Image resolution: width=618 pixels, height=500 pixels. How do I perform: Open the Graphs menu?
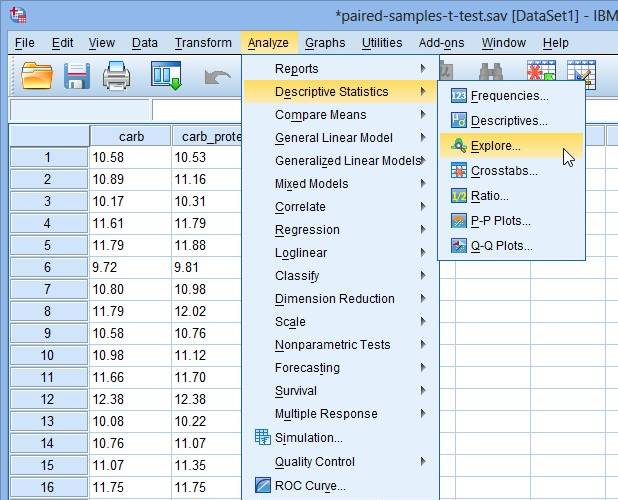click(x=325, y=43)
